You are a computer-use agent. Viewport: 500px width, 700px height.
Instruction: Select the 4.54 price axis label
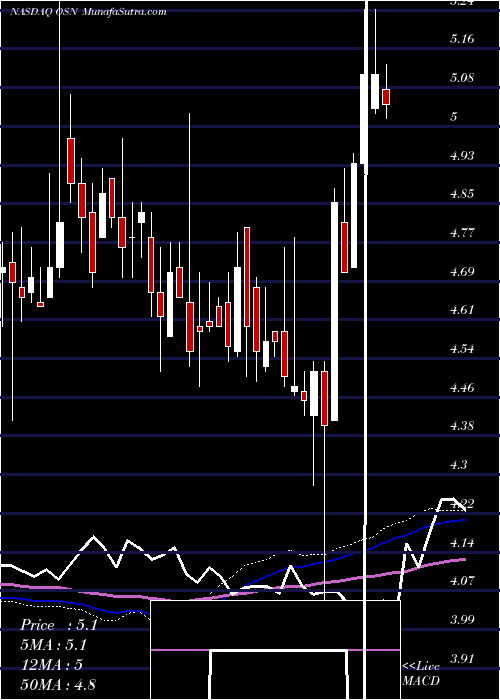pyautogui.click(x=462, y=349)
